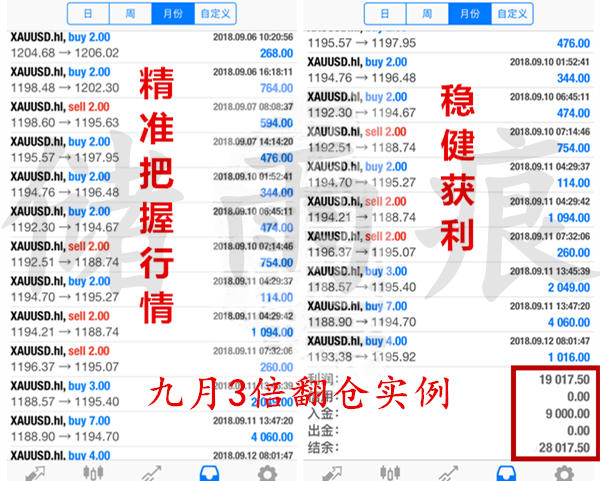Switch to 自定义 (custom) tab in left panel
The image size is (600, 481).
pos(215,14)
